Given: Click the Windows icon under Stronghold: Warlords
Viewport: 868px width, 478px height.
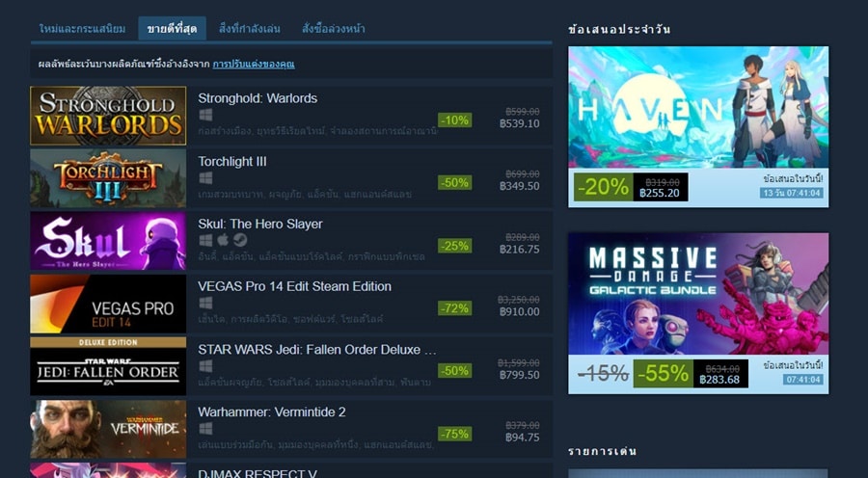Looking at the screenshot, I should tap(205, 115).
